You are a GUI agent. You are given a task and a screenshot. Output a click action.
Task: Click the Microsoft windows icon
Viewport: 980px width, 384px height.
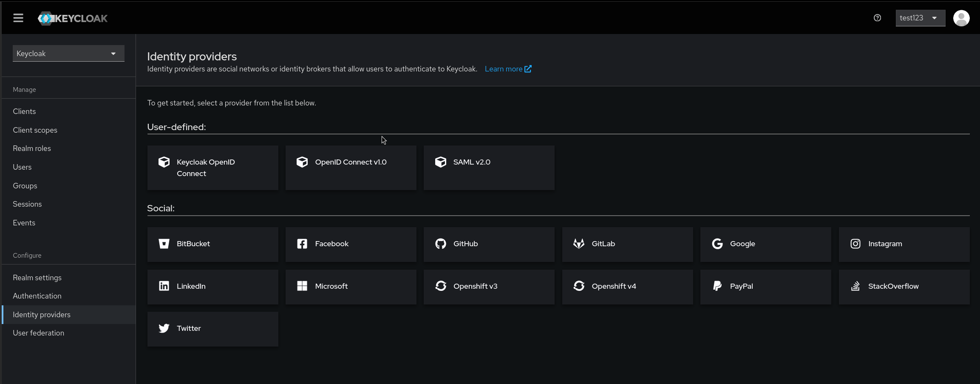[302, 286]
